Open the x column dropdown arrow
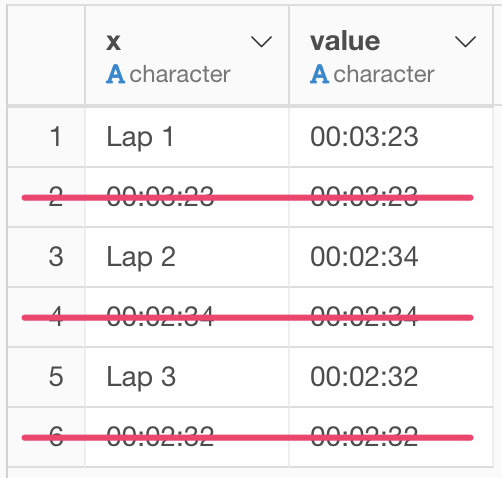Screen dimensions: 502x478 [x=261, y=42]
